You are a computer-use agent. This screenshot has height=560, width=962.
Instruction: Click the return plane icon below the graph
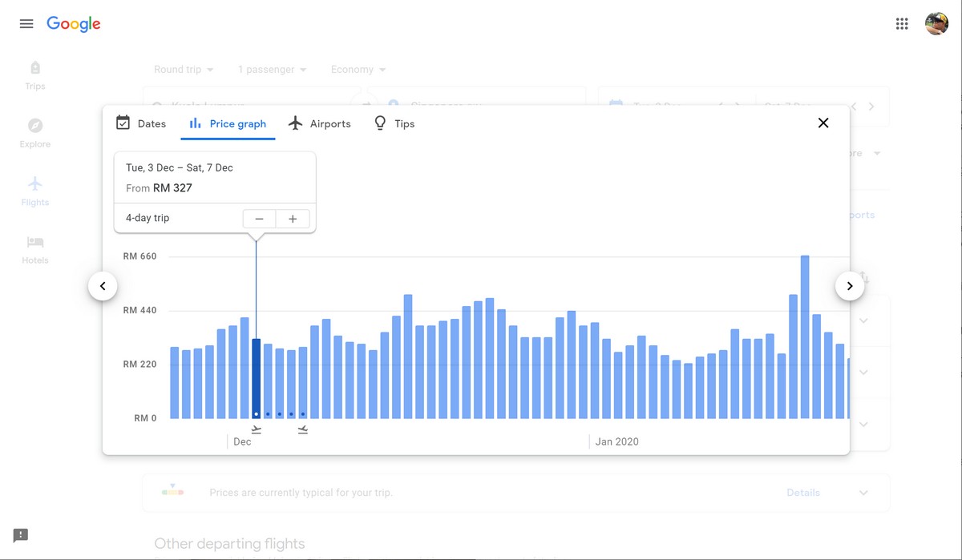click(x=303, y=430)
